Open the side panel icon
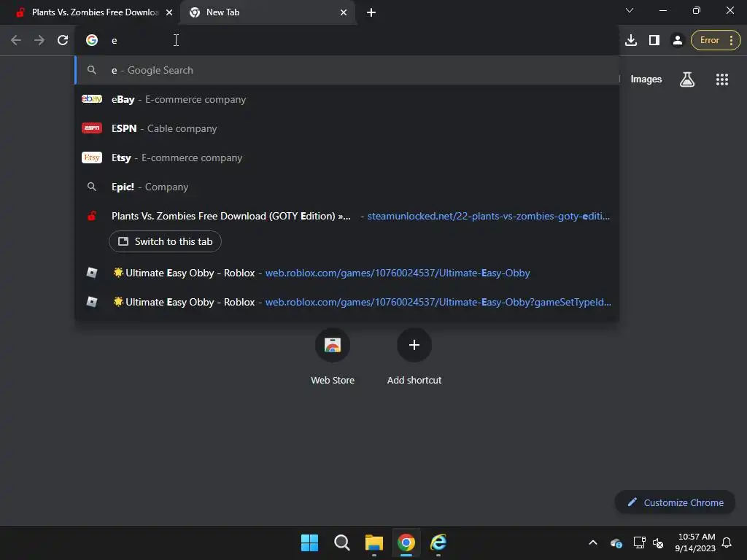The image size is (747, 560). point(654,41)
